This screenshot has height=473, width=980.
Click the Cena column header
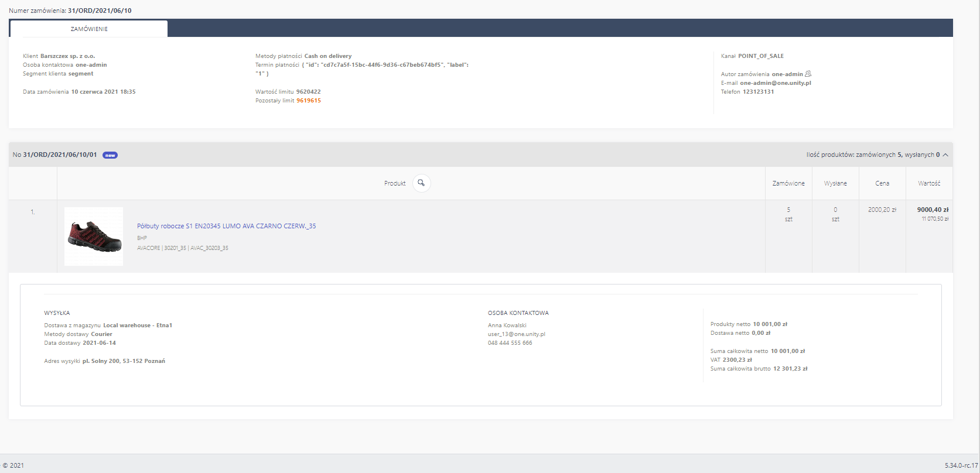(882, 183)
